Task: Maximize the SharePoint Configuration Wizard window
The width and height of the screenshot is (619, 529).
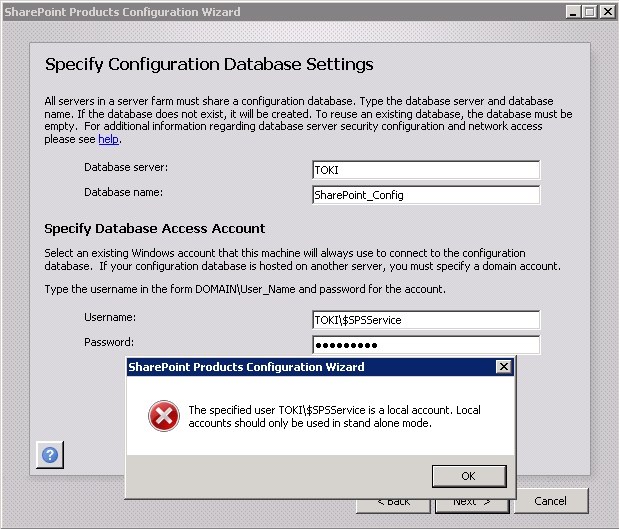Action: (587, 11)
